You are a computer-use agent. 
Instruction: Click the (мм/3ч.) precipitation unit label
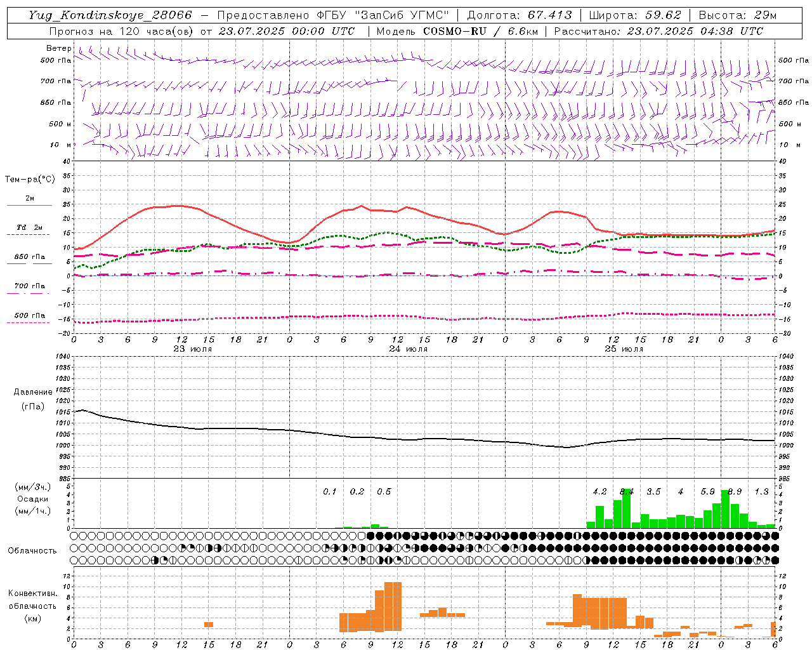coord(33,487)
